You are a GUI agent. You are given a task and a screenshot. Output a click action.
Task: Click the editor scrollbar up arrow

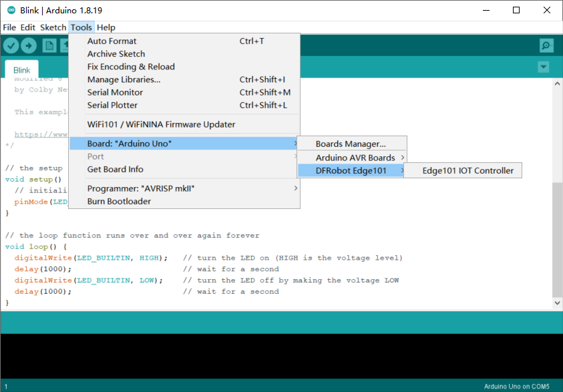pyautogui.click(x=557, y=83)
